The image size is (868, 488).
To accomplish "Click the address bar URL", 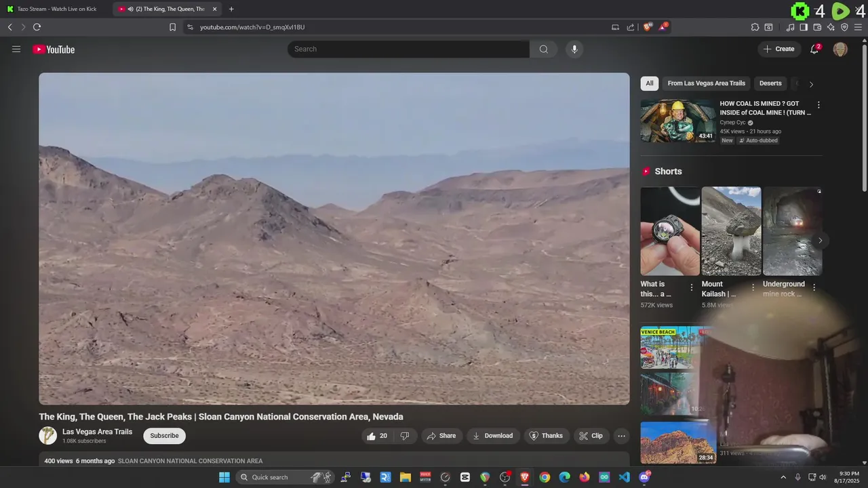I will [252, 27].
